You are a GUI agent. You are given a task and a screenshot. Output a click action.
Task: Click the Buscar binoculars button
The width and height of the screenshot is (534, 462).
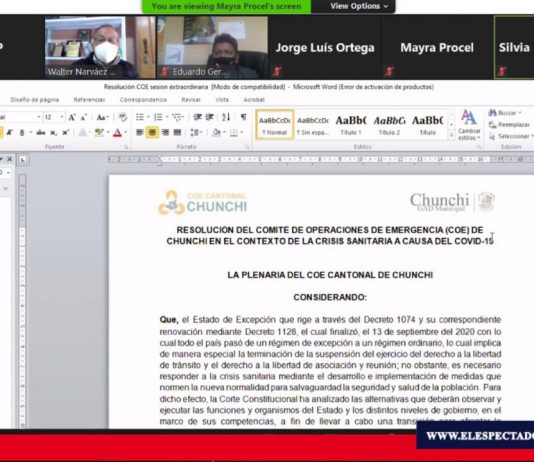504,113
